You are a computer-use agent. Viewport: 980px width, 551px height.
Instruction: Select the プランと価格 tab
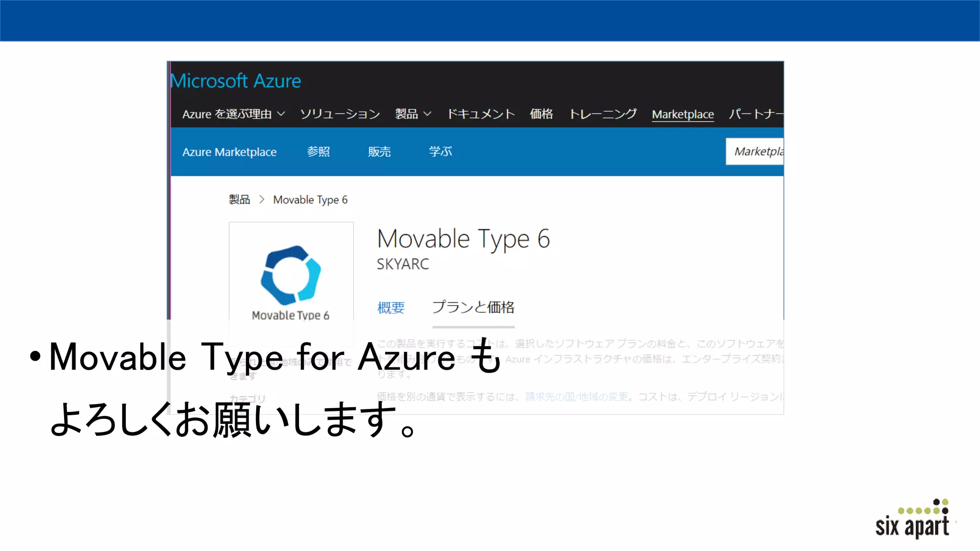(x=473, y=307)
